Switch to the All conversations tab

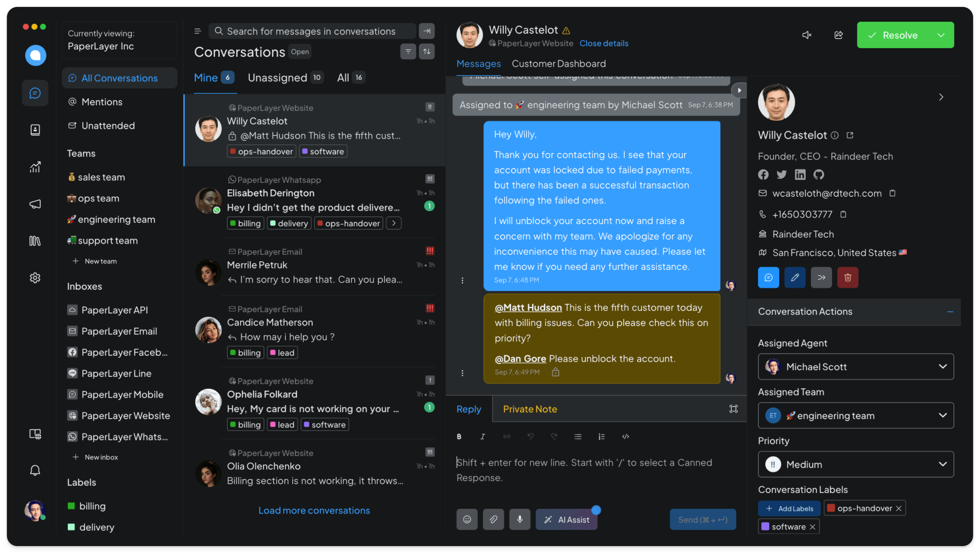tap(351, 78)
